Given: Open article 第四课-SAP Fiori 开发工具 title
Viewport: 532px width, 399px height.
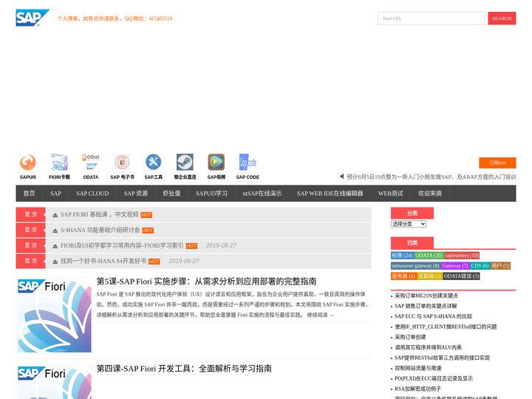Looking at the screenshot, I should tap(184, 369).
